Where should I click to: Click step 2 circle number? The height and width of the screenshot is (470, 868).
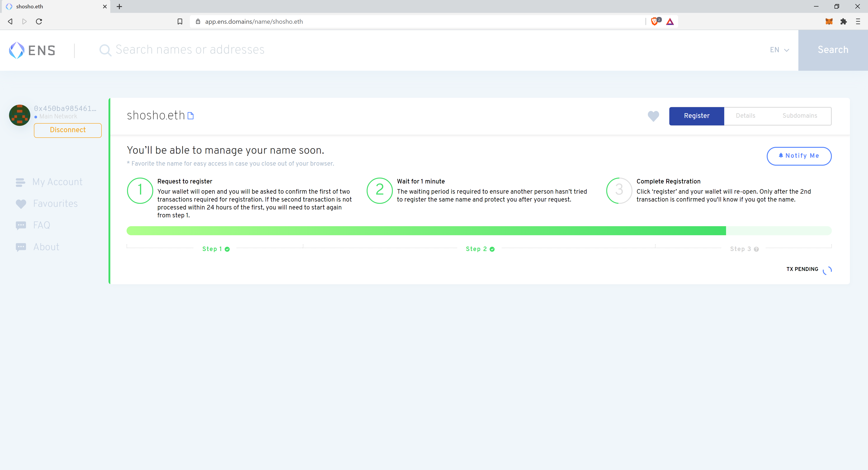point(380,190)
